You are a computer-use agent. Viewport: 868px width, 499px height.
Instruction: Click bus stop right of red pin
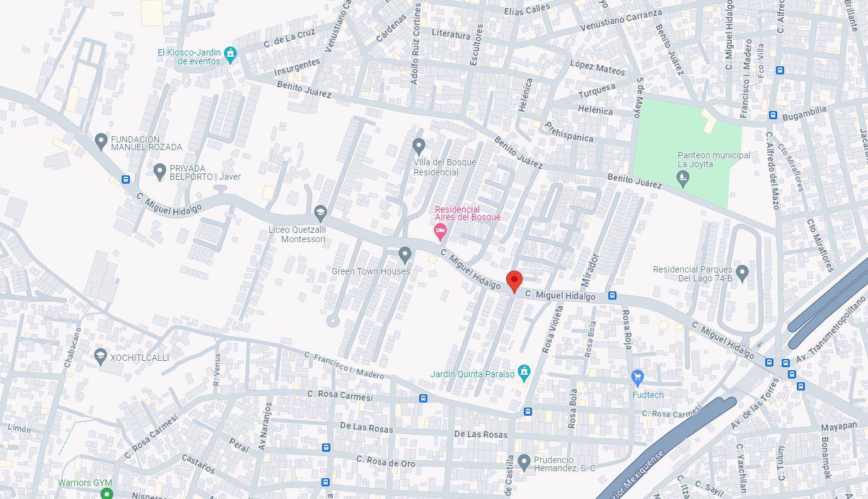612,295
